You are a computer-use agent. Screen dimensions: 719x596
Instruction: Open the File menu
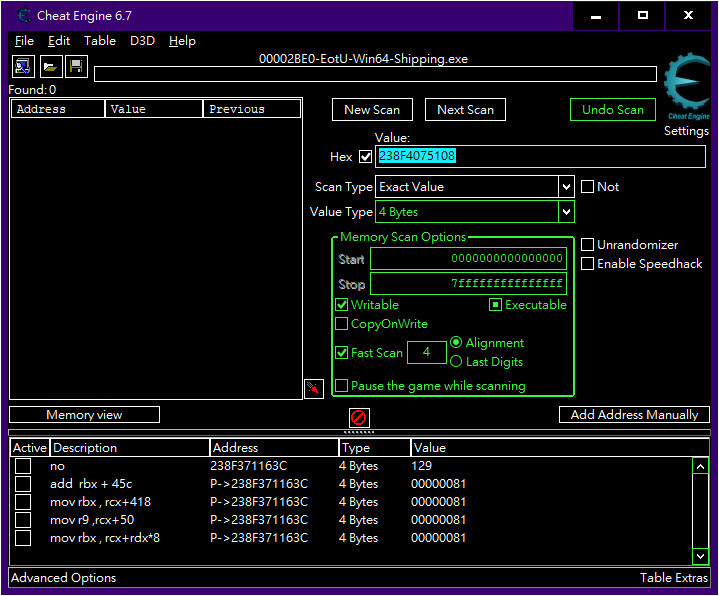click(24, 41)
